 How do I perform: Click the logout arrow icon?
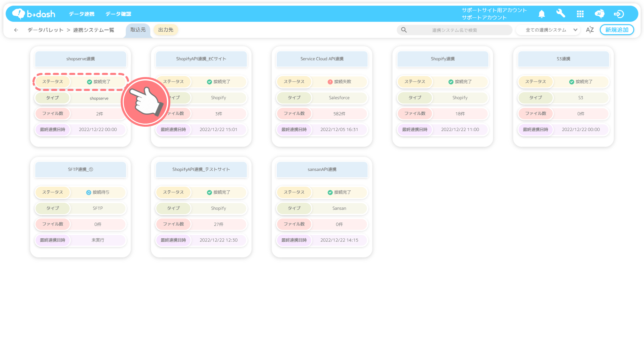619,14
